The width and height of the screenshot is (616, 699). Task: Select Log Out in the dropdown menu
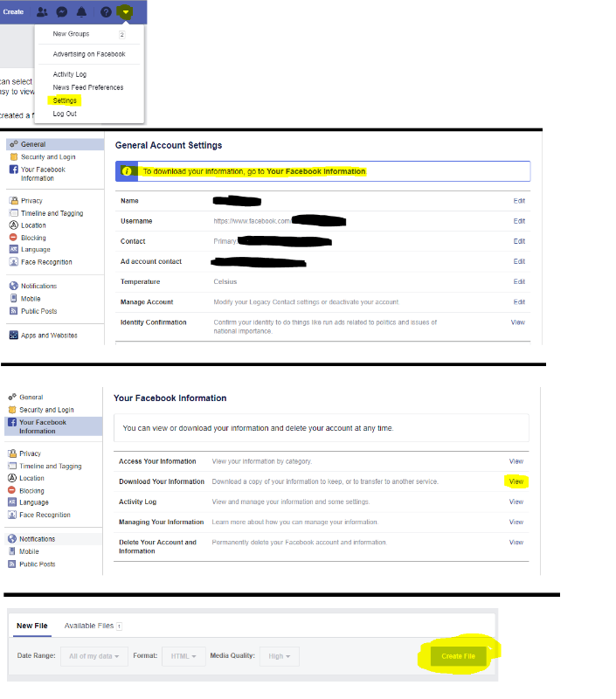coord(65,114)
